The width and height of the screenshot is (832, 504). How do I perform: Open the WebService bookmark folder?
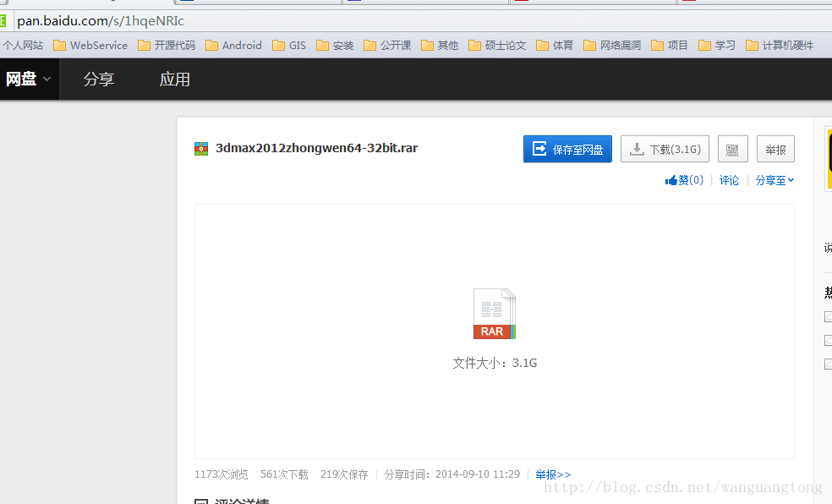coord(90,45)
